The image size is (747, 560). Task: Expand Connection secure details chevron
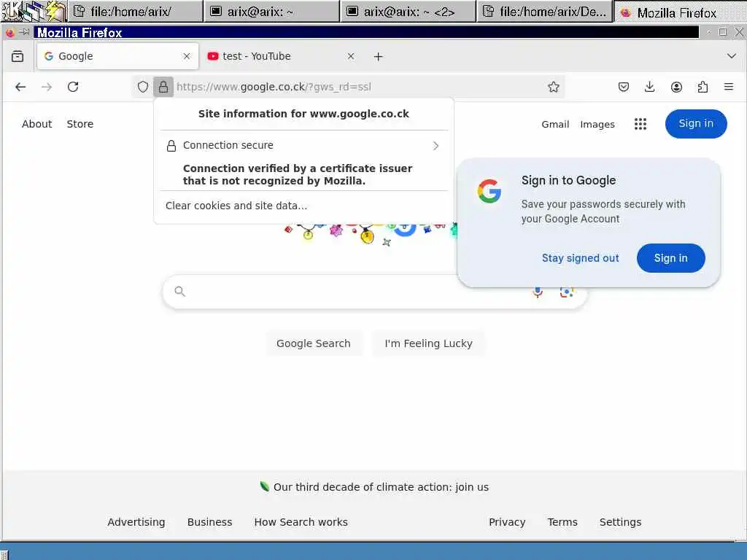(436, 146)
